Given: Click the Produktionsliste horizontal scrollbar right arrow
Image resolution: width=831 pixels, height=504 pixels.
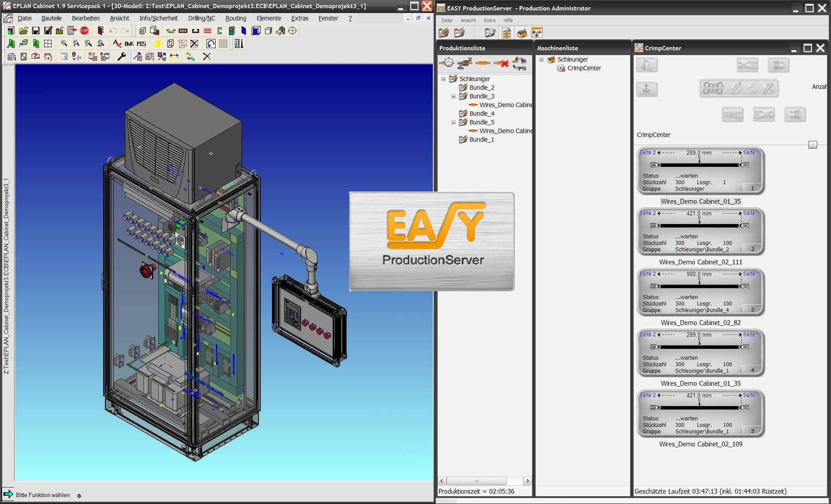Looking at the screenshot, I should pos(527,481).
